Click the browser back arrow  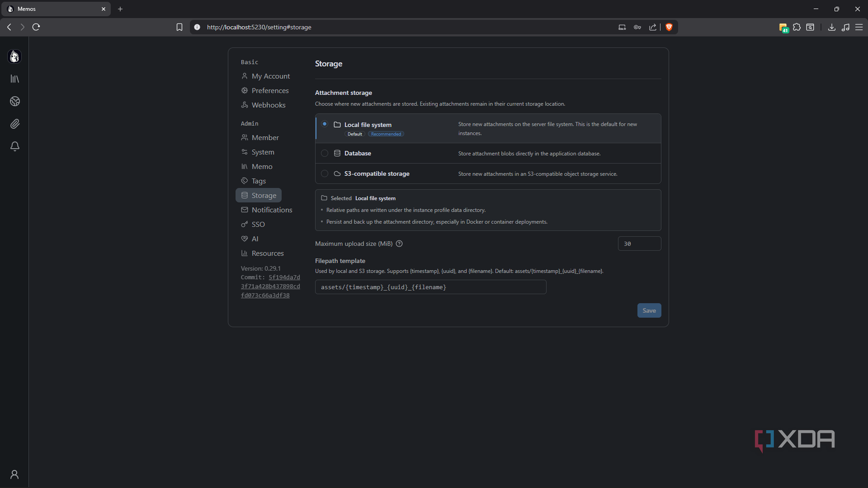point(9,27)
